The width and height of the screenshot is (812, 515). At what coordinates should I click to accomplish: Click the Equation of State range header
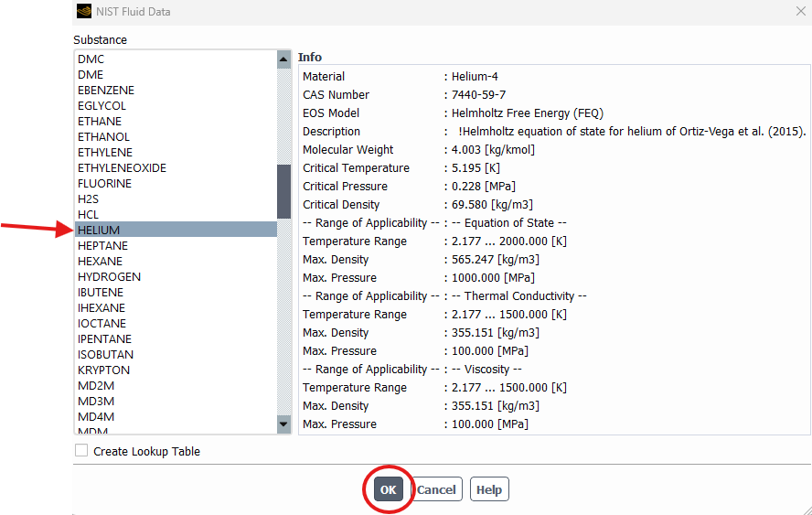pos(509,223)
